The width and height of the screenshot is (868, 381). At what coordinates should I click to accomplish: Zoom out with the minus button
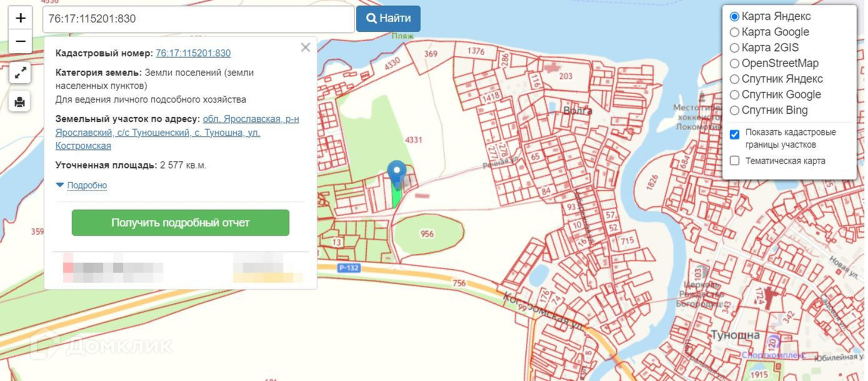[x=20, y=41]
